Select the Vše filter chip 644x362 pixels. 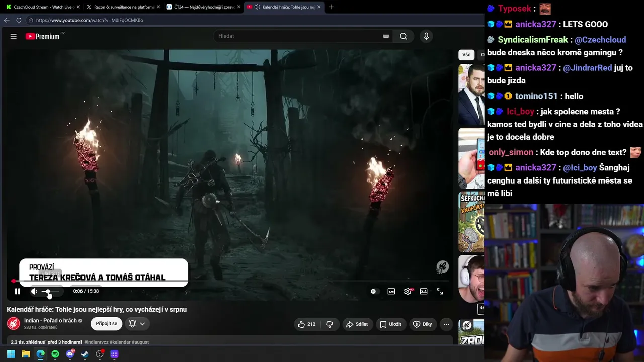tap(466, 55)
